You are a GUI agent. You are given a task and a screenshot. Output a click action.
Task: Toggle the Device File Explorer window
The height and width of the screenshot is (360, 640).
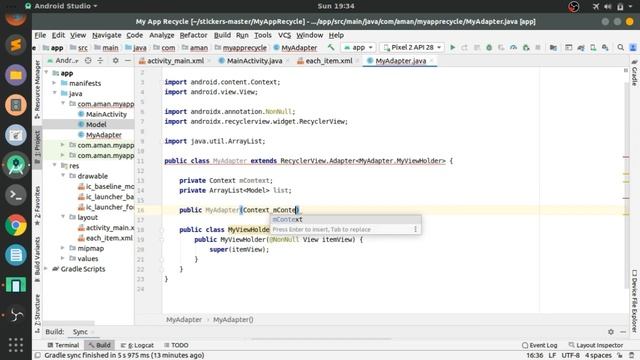[634, 300]
